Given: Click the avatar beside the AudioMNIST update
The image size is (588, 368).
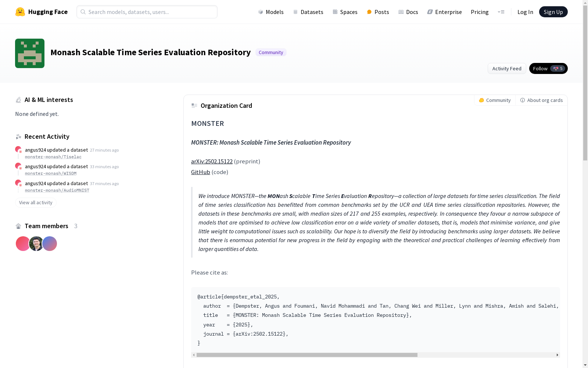Looking at the screenshot, I should pos(18,183).
